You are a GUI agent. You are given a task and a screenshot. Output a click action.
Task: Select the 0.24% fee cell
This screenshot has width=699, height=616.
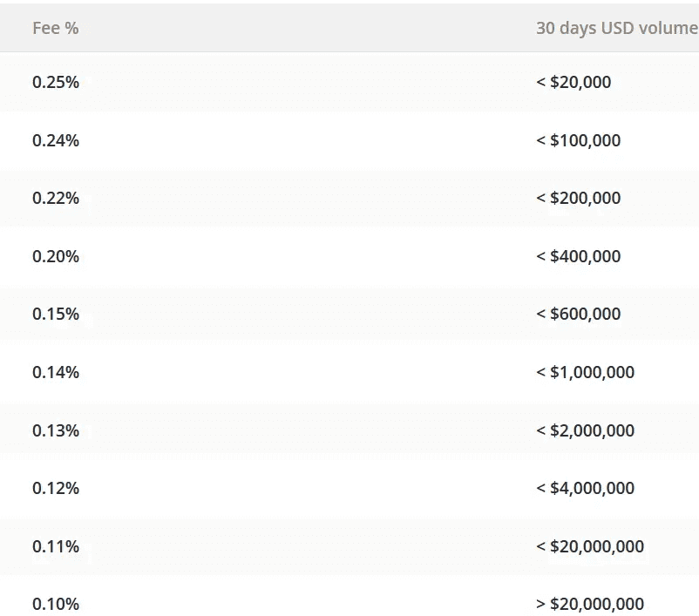point(56,140)
